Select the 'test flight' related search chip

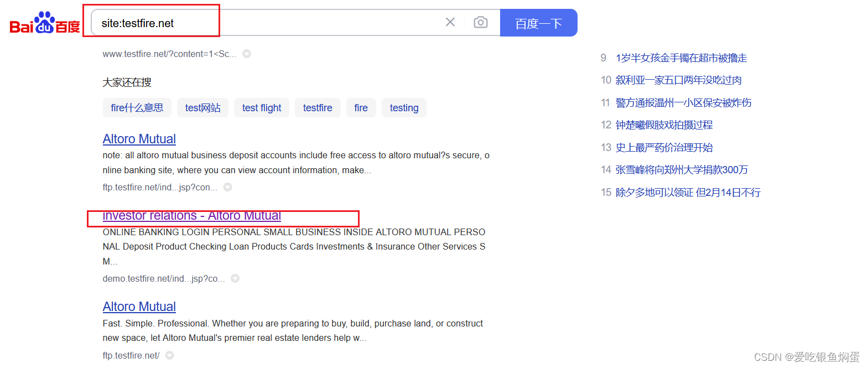tap(262, 108)
